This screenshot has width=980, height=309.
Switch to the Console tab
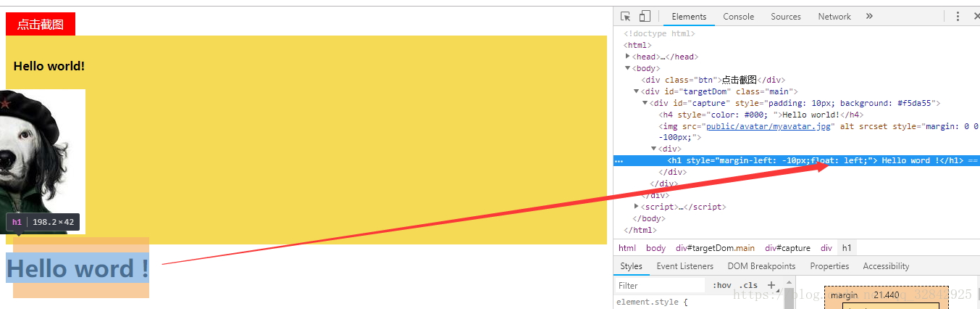pos(738,17)
